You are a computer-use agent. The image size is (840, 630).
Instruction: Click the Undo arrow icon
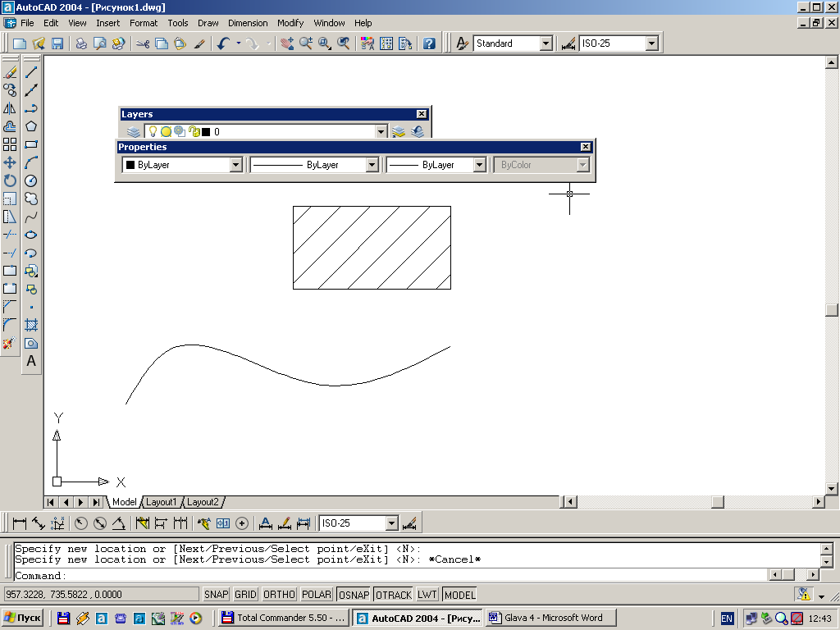point(224,43)
